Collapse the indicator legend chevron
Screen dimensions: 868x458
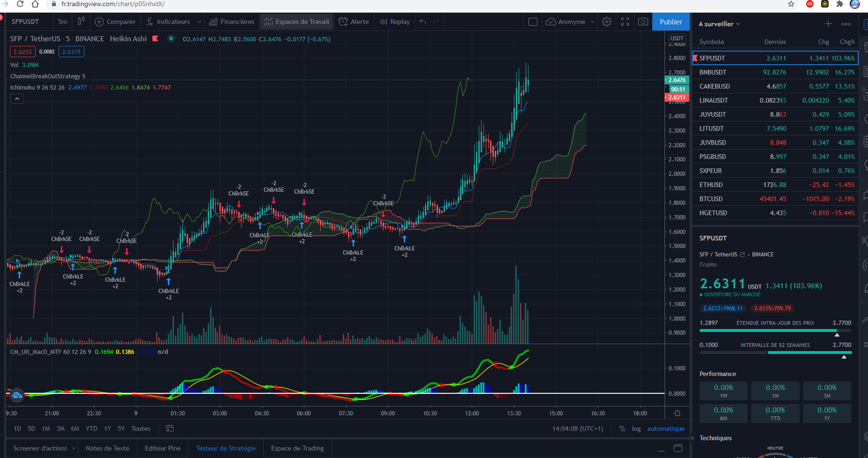point(17,99)
